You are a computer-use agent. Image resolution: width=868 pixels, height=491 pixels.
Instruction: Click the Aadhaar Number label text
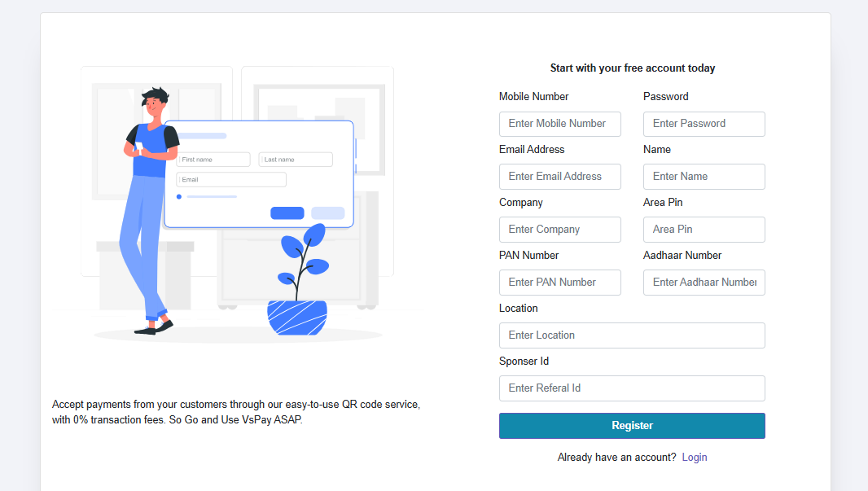pyautogui.click(x=682, y=256)
